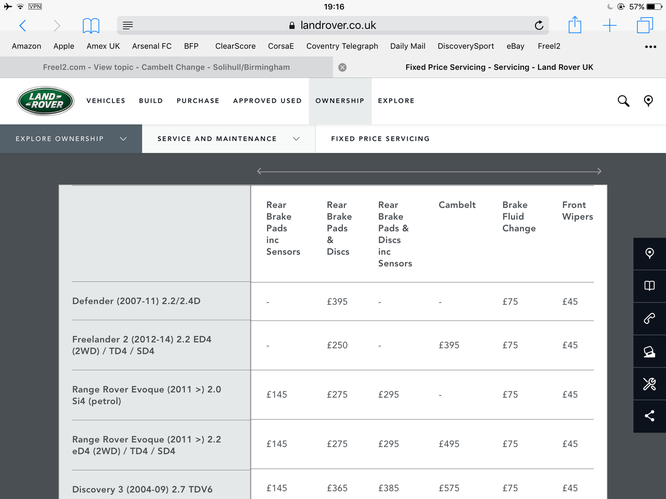Open Amazon bookmark
The image size is (666, 499).
(x=26, y=46)
